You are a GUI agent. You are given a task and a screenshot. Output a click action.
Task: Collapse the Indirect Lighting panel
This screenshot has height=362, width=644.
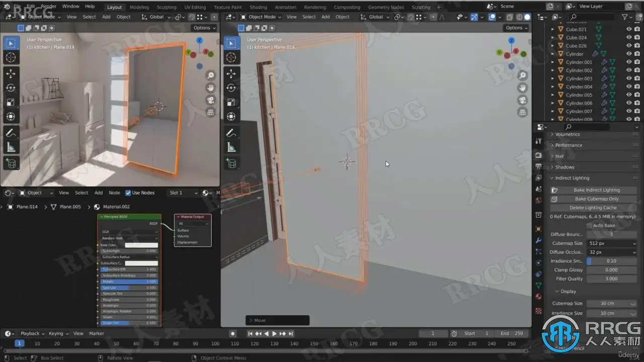point(572,178)
